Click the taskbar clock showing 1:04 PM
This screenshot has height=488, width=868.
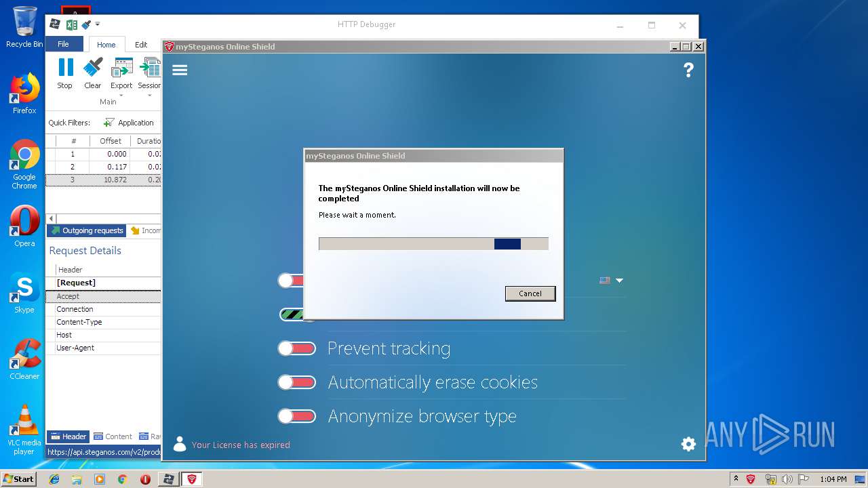point(833,479)
